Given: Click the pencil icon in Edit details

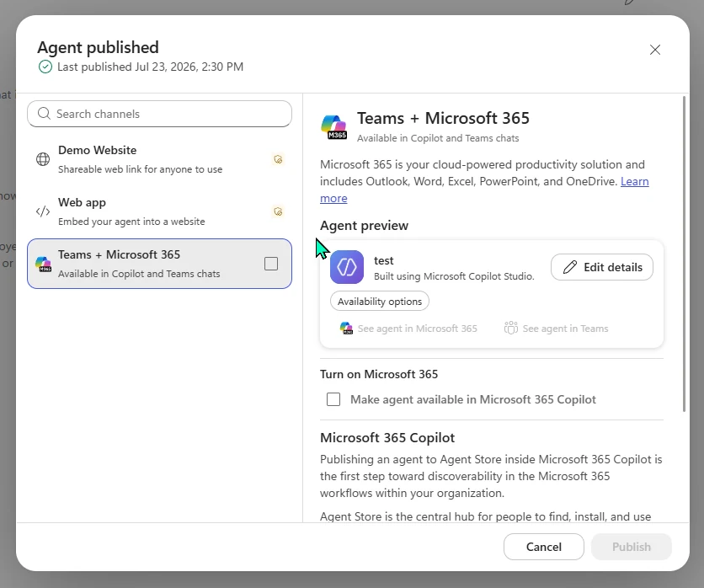Looking at the screenshot, I should click(x=570, y=267).
